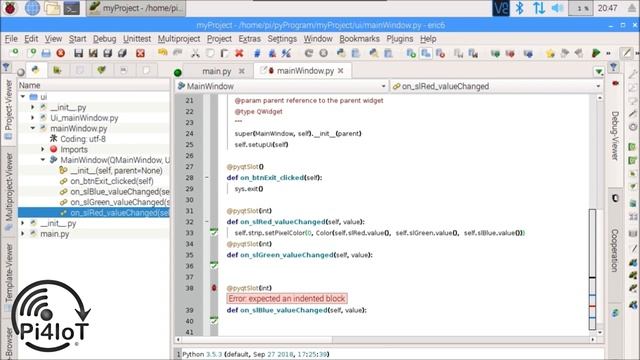Click the Undo arrow toolbar icon
Image resolution: width=640 pixels, height=360 pixels.
[162, 53]
